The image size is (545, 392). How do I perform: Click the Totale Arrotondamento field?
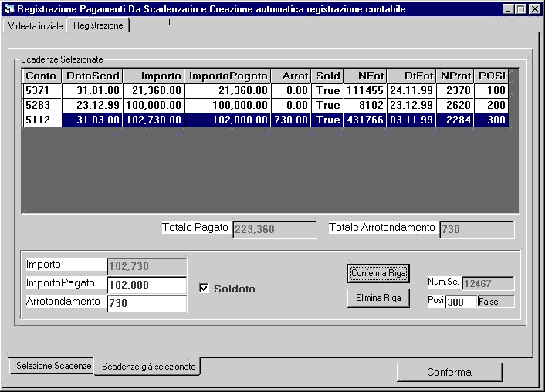(x=477, y=229)
